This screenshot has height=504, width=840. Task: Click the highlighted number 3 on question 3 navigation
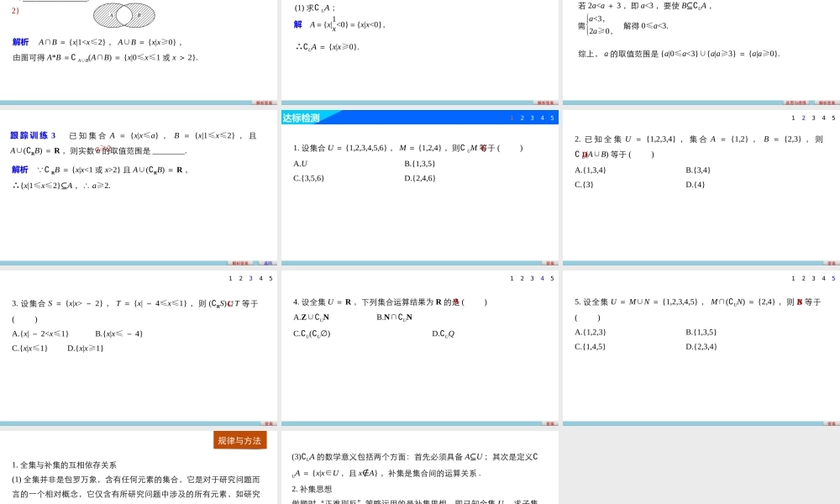coord(251,278)
